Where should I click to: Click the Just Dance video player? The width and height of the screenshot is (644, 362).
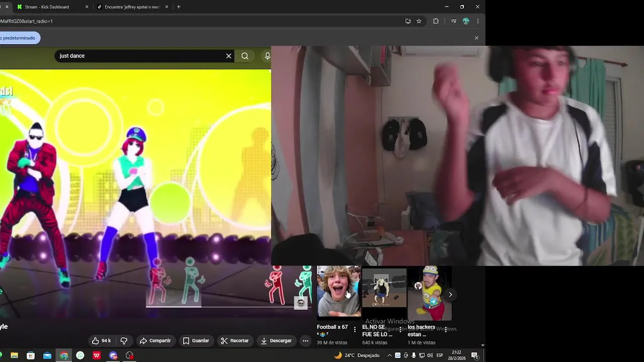(135, 194)
